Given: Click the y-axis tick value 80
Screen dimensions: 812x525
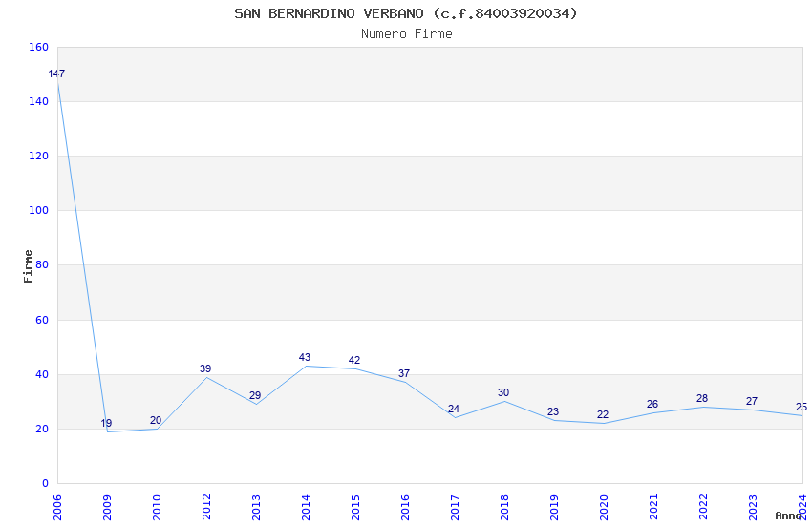Looking at the screenshot, I should point(42,264).
